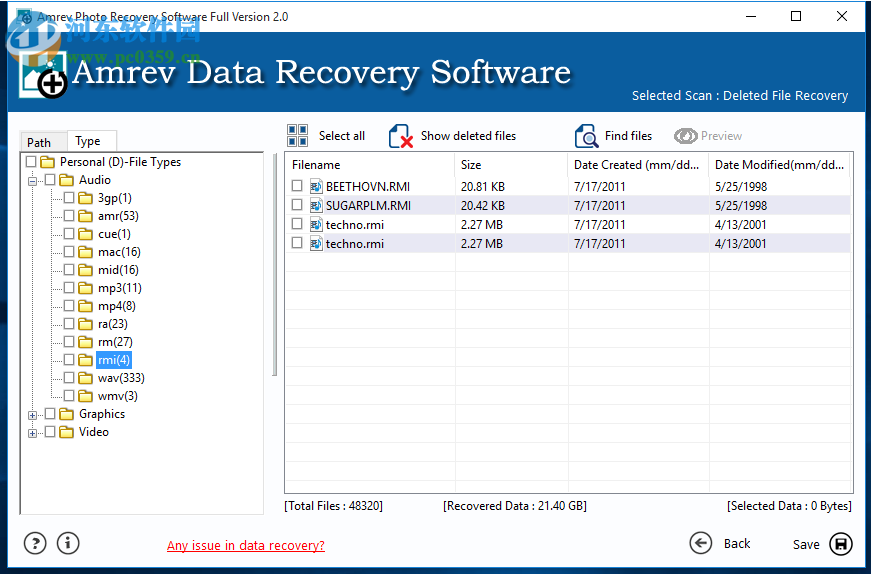The height and width of the screenshot is (574, 871).
Task: Sort by the Date Created column header
Action: point(638,165)
